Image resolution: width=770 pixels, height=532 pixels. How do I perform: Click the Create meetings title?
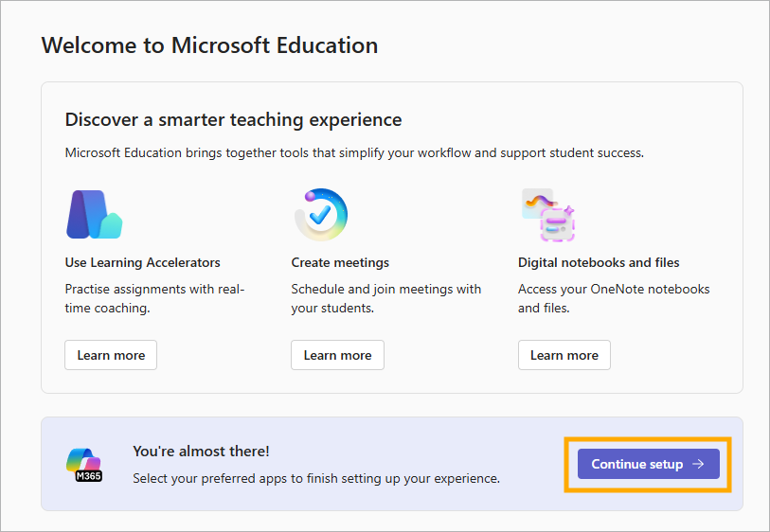pos(340,262)
